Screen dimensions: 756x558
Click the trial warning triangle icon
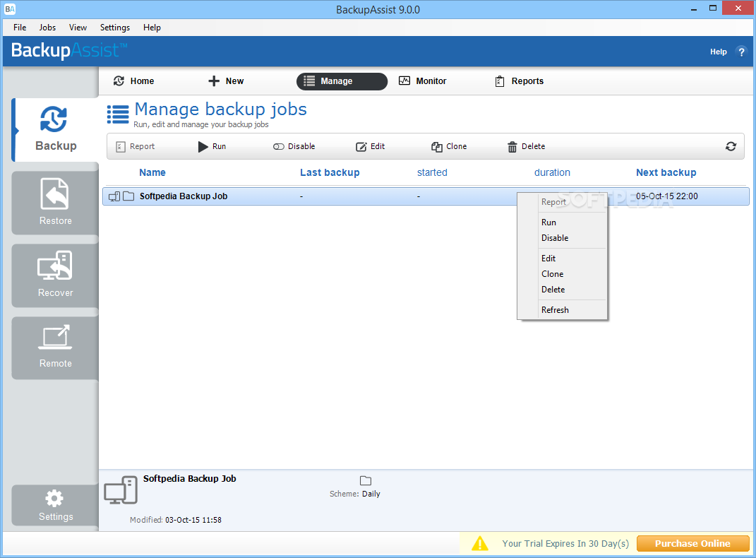480,544
